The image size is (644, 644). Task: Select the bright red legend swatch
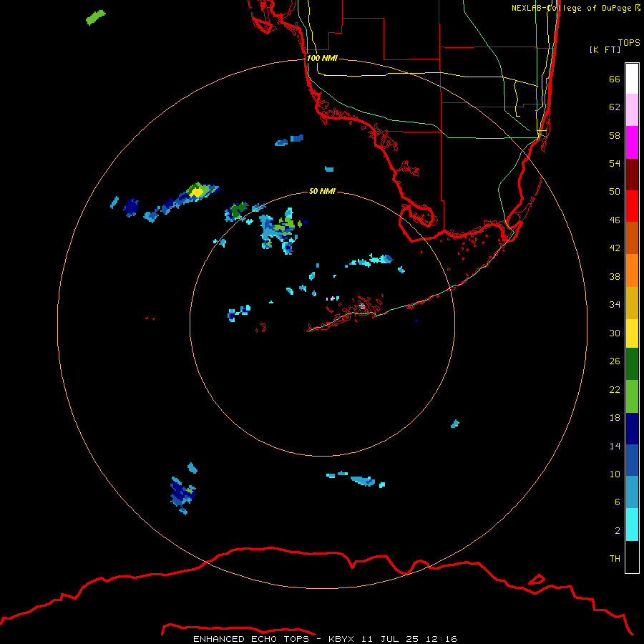click(632, 206)
